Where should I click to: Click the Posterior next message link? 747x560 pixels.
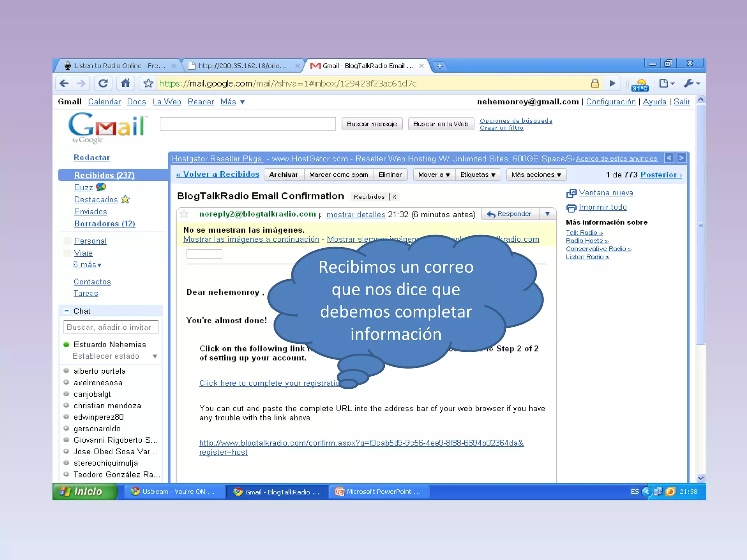(661, 175)
